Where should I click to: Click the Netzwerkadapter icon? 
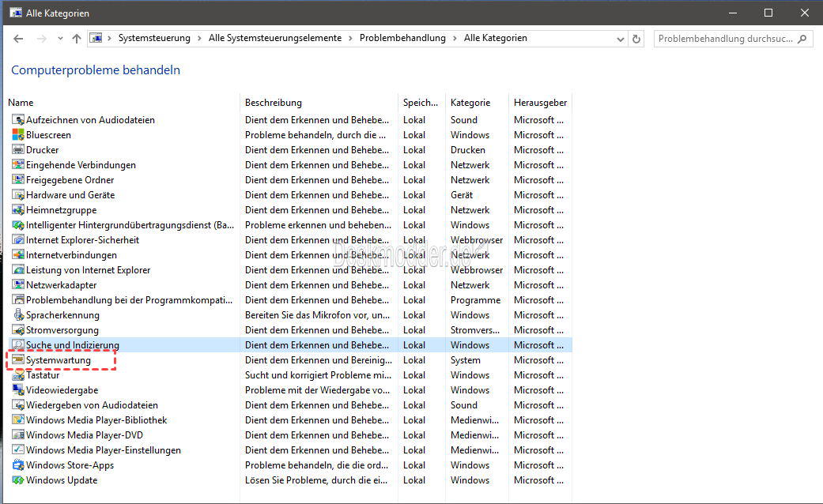coord(18,285)
